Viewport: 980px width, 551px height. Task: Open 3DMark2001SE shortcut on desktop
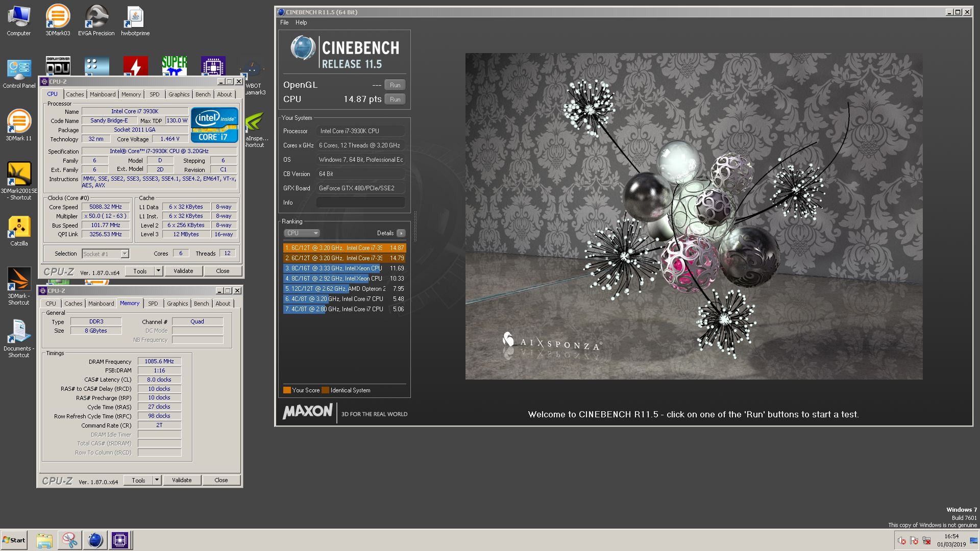coord(19,181)
